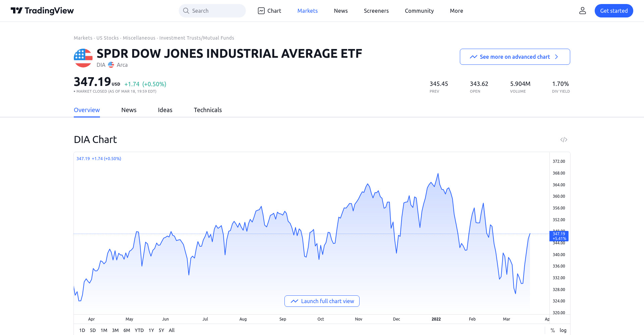Select the 1M time range
The image size is (644, 335).
104,330
